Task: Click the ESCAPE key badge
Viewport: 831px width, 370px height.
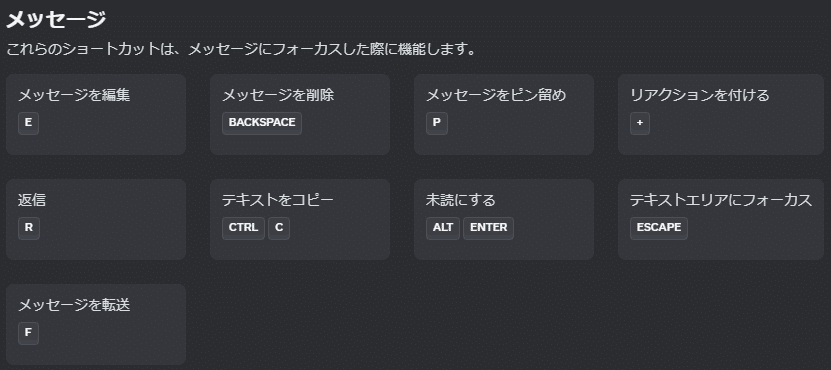Action: pyautogui.click(x=659, y=228)
